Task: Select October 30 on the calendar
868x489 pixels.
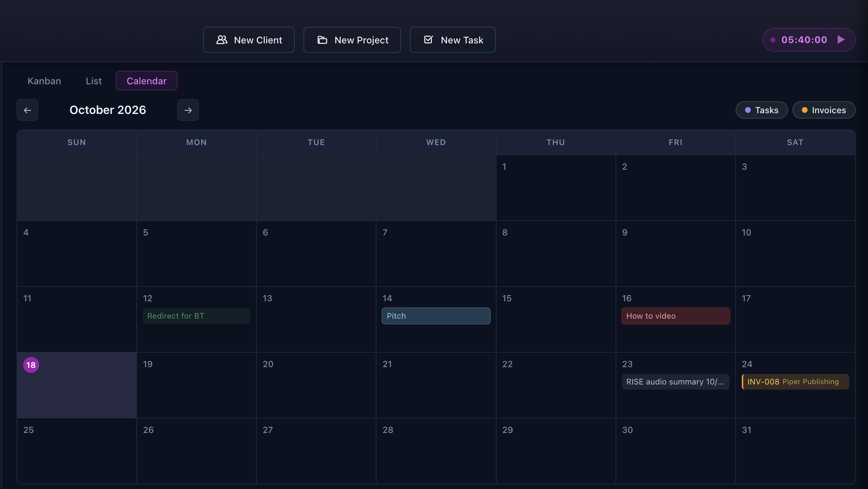Action: (x=676, y=451)
